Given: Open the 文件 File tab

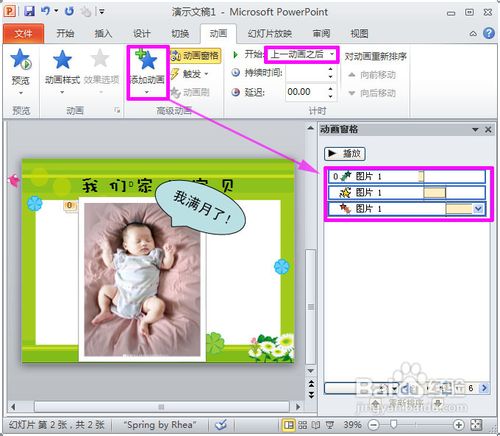Looking at the screenshot, I should pyautogui.click(x=23, y=34).
